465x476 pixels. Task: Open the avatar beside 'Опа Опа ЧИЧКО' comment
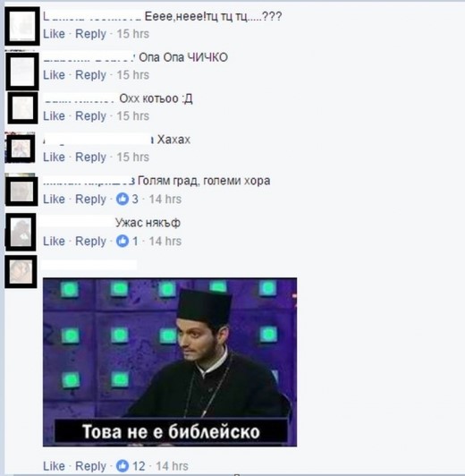[22, 72]
